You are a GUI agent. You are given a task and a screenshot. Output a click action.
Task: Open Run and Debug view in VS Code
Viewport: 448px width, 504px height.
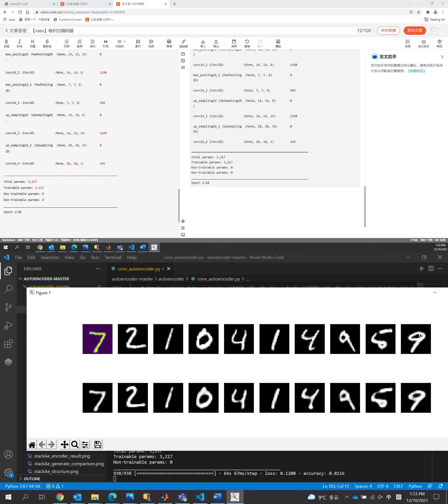tap(8, 325)
